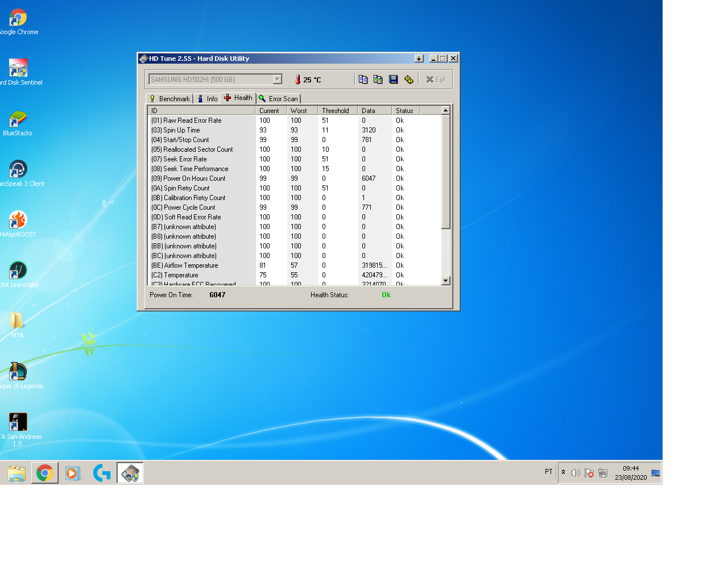Click scrollbar down arrow in attribute list
The image size is (728, 582).
(x=446, y=281)
